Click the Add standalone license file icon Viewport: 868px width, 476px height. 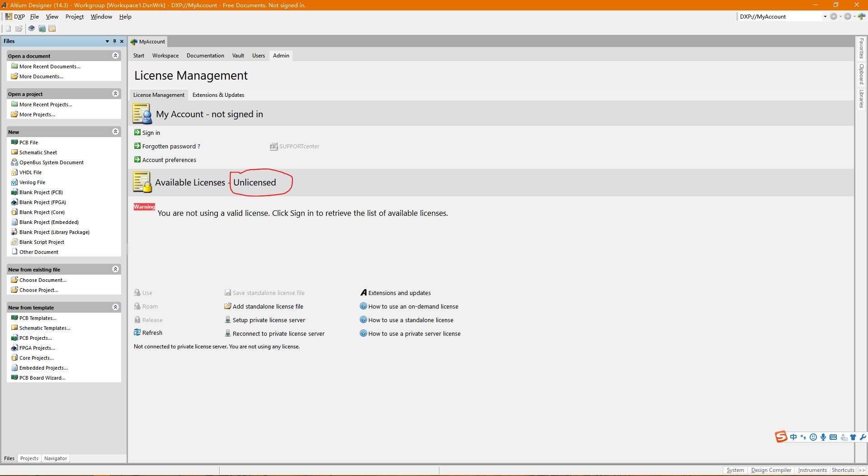tap(228, 306)
